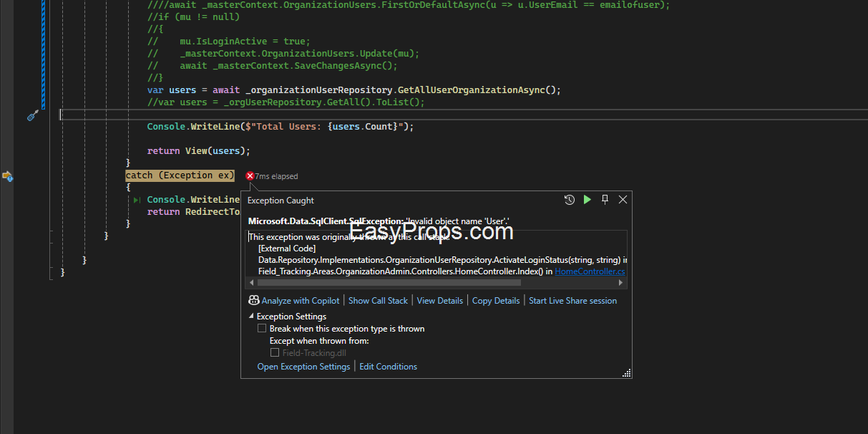Screen dimensions: 868x434
Task: Open the HomeController.cs link
Action: coord(590,271)
